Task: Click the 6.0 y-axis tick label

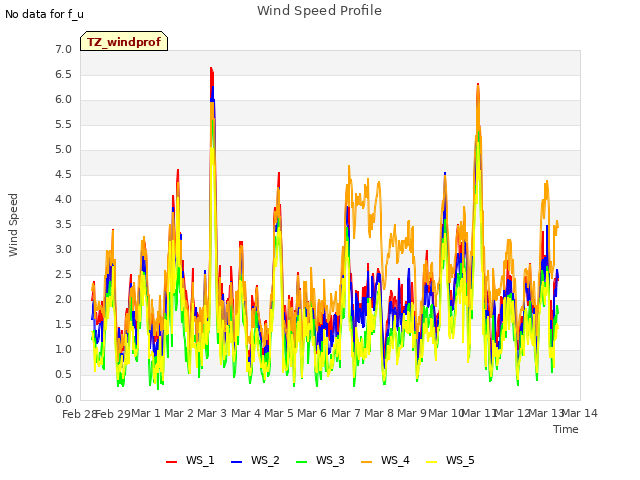Action: tap(63, 100)
